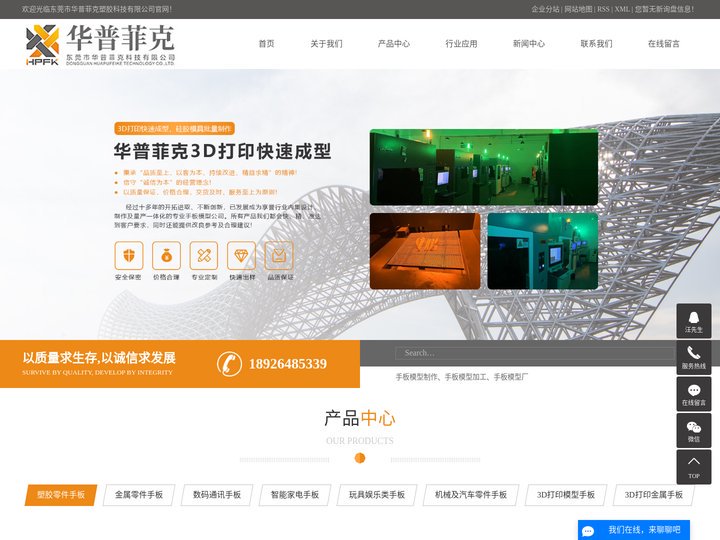Open the orange-lit 3D print bed photo

[425, 251]
